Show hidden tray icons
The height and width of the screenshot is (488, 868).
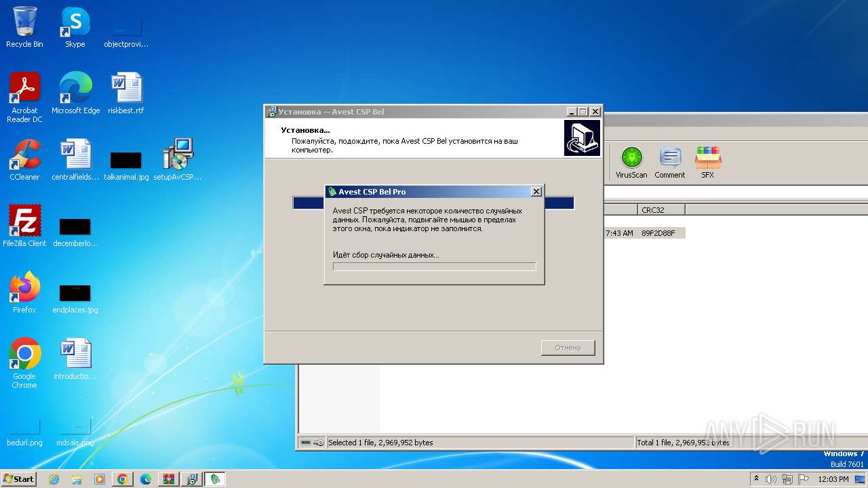click(757, 479)
